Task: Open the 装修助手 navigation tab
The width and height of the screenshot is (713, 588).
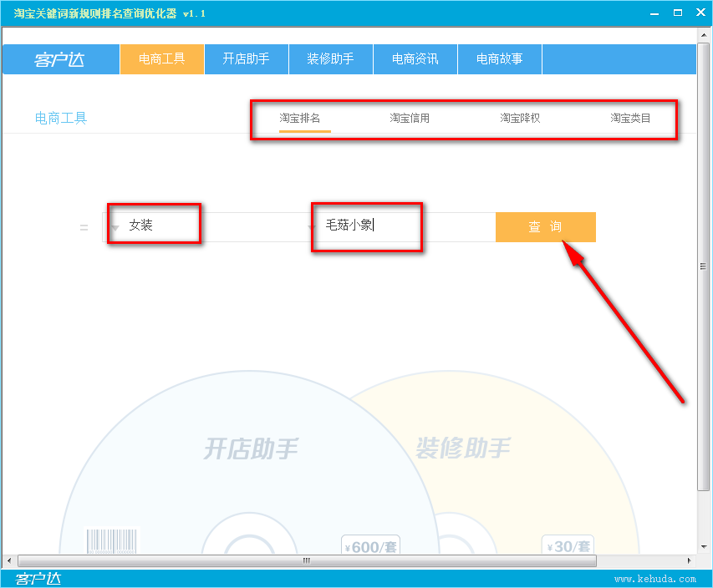Action: [330, 59]
